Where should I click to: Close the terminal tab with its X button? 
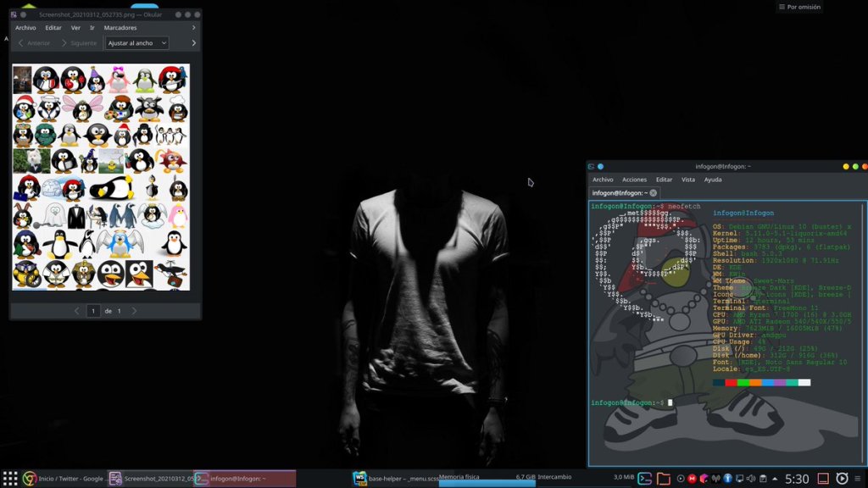click(x=653, y=193)
